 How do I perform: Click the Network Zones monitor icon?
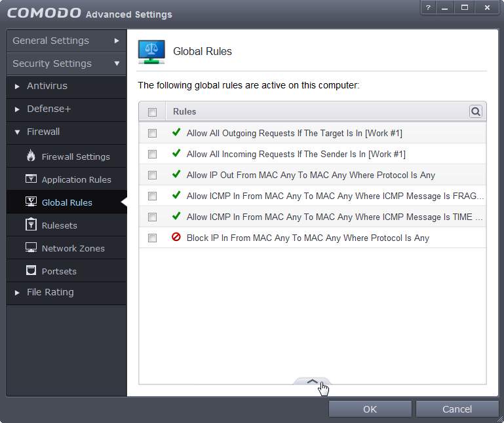[x=31, y=248]
